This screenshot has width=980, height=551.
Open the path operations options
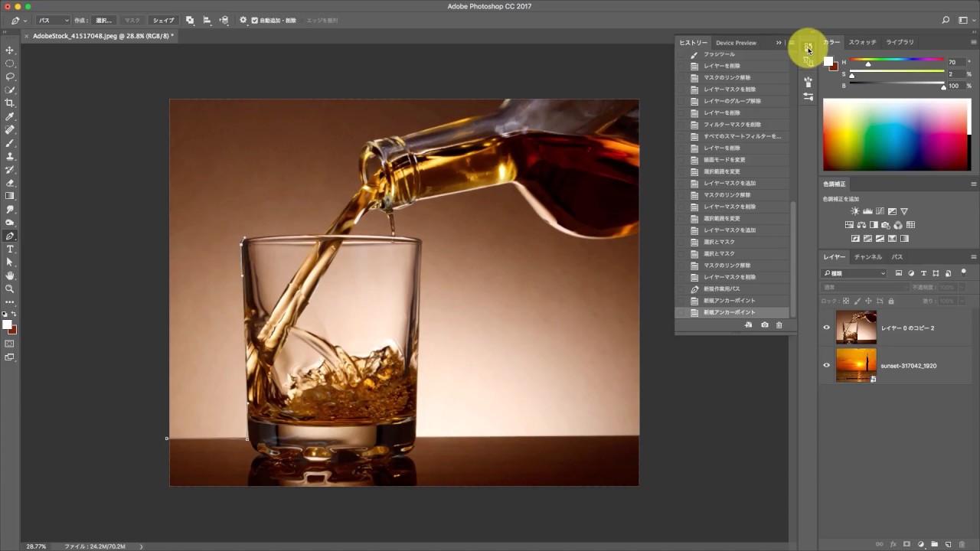click(x=190, y=20)
